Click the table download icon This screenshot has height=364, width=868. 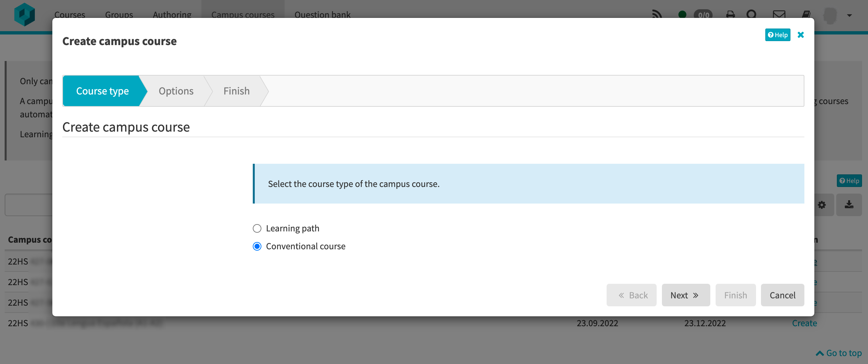coord(849,205)
